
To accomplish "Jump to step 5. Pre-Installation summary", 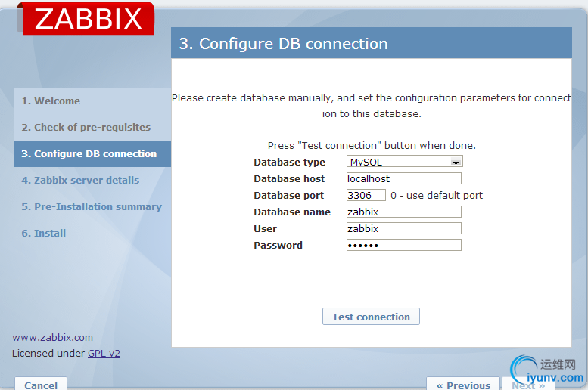I will (x=92, y=206).
